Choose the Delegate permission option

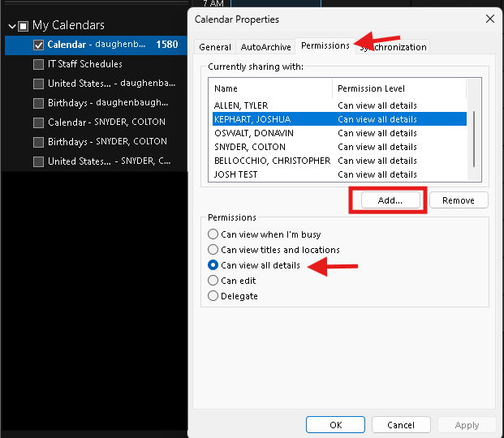click(x=213, y=296)
